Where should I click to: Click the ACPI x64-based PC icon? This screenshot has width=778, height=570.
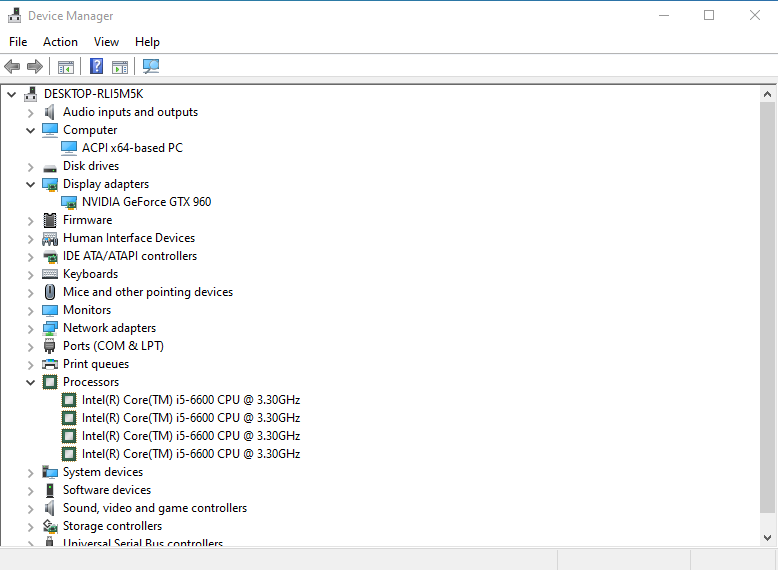pyautogui.click(x=69, y=148)
